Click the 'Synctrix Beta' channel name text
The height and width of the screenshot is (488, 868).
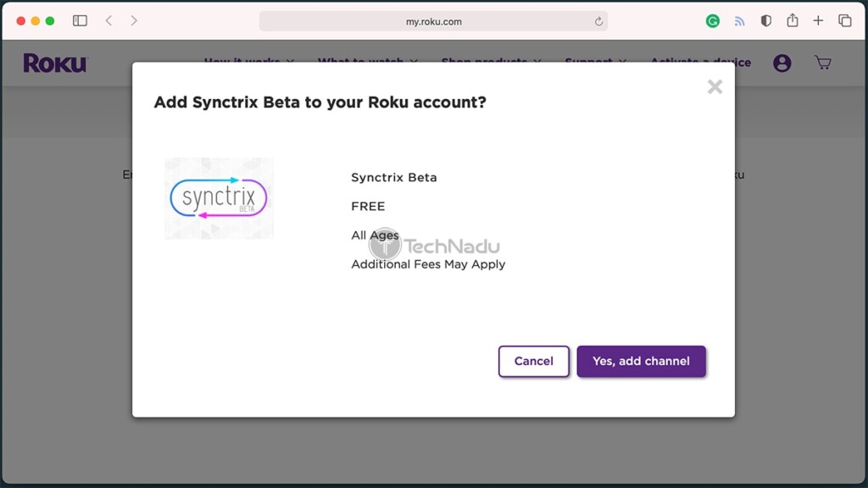393,178
